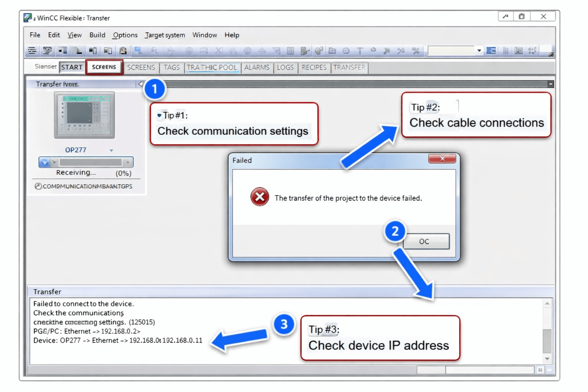Open the OP277 device selection dropdown
Image resolution: width=588 pixels, height=392 pixels.
point(111,150)
